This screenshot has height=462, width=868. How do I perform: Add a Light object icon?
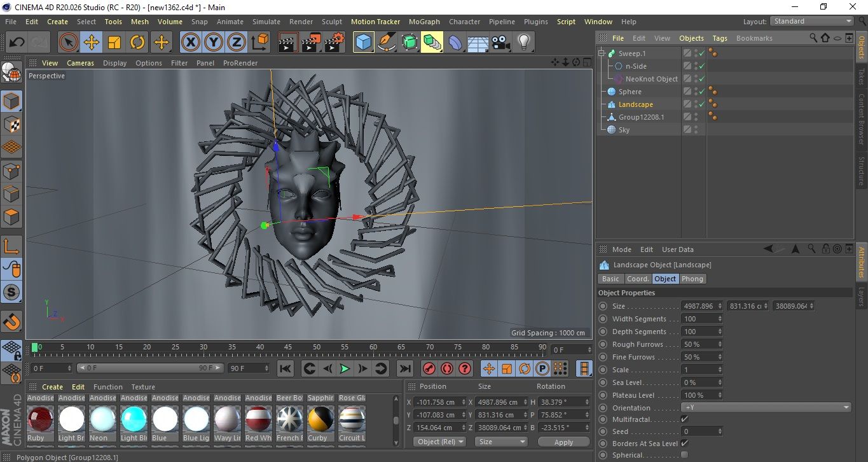point(523,43)
